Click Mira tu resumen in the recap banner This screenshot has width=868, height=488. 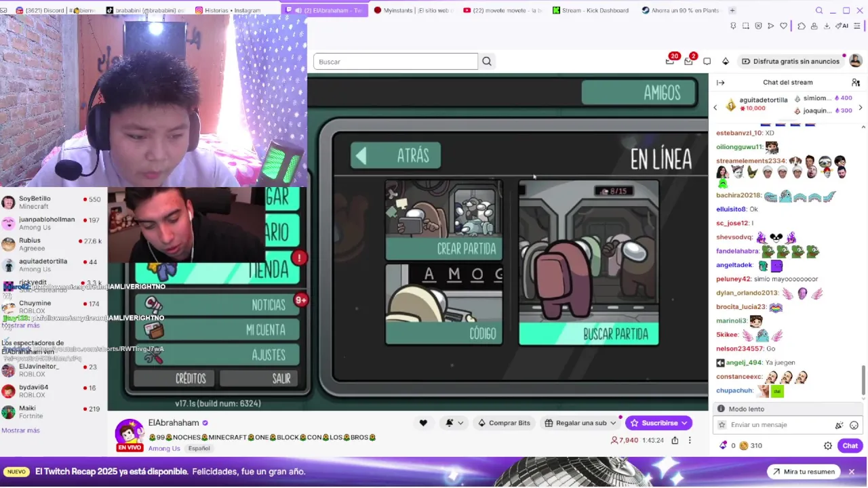pos(804,472)
